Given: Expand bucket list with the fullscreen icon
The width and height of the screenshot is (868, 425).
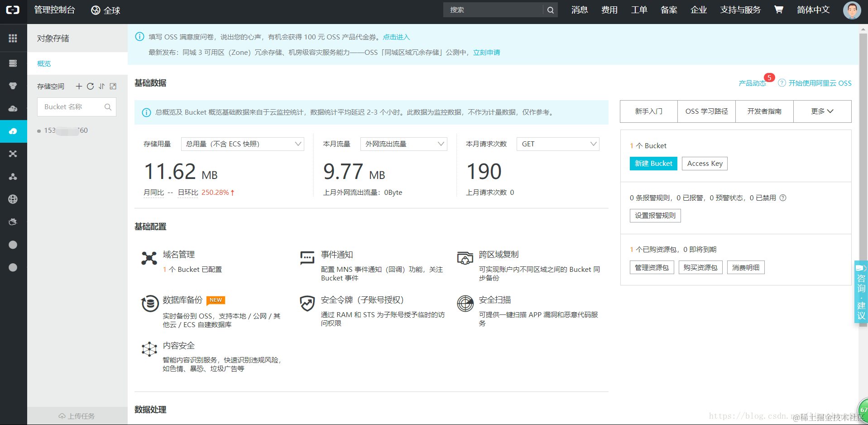Looking at the screenshot, I should click(x=113, y=86).
